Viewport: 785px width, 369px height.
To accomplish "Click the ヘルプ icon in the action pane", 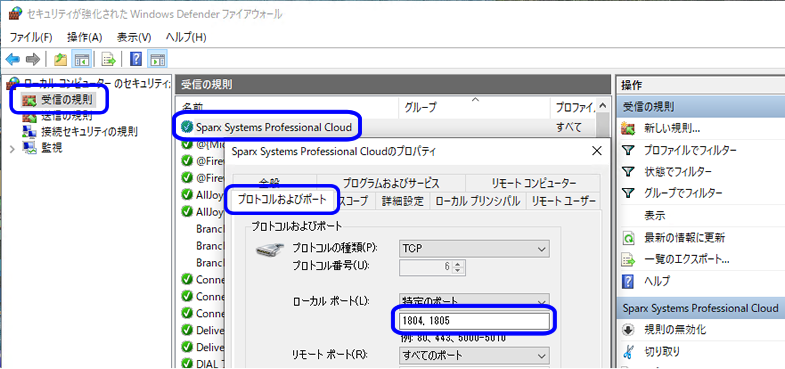I will pos(628,281).
